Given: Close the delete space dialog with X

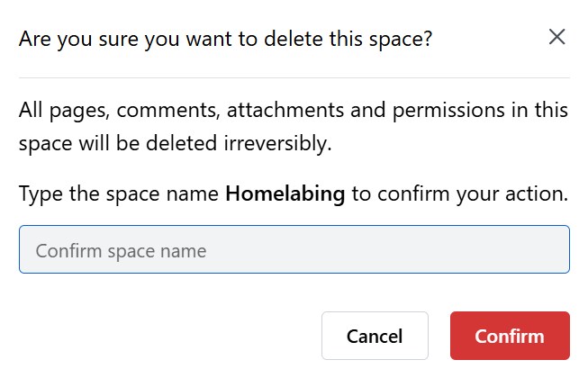Looking at the screenshot, I should pyautogui.click(x=556, y=37).
